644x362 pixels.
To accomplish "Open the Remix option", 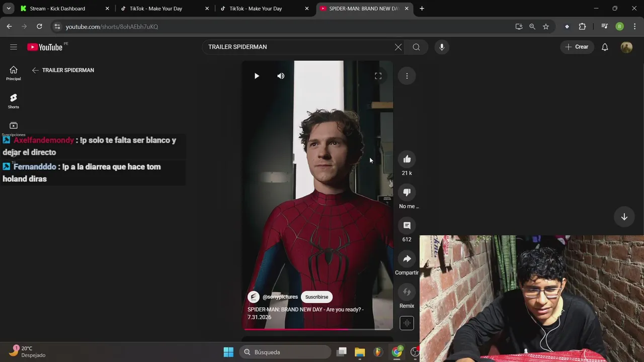I will (x=407, y=292).
